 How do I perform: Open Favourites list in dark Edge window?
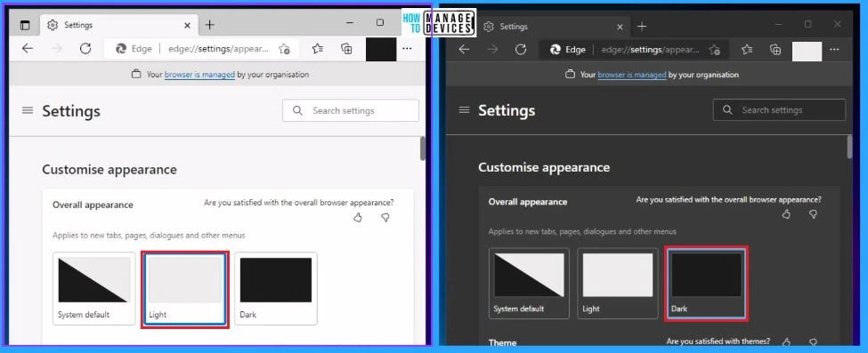(747, 50)
